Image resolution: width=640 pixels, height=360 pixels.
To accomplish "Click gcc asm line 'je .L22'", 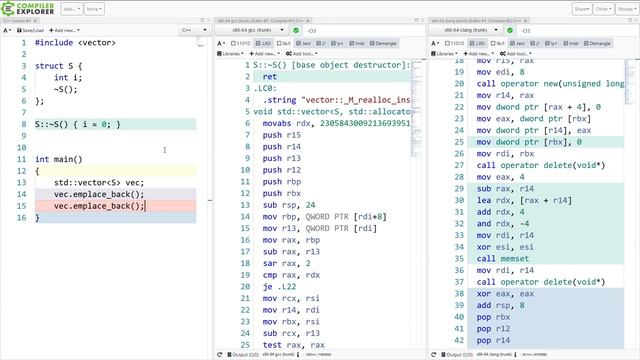I will (x=280, y=287).
